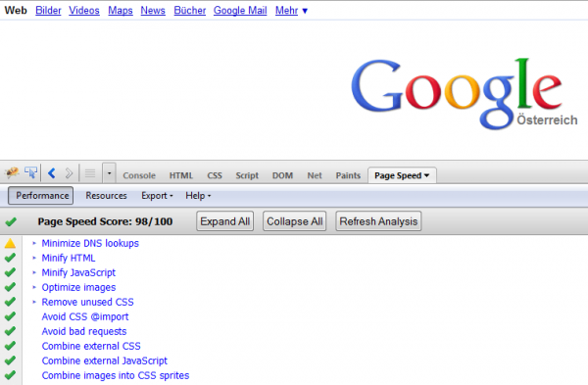The width and height of the screenshot is (588, 385).
Task: Click the green check next to Avoid bad requests
Action: click(10, 331)
